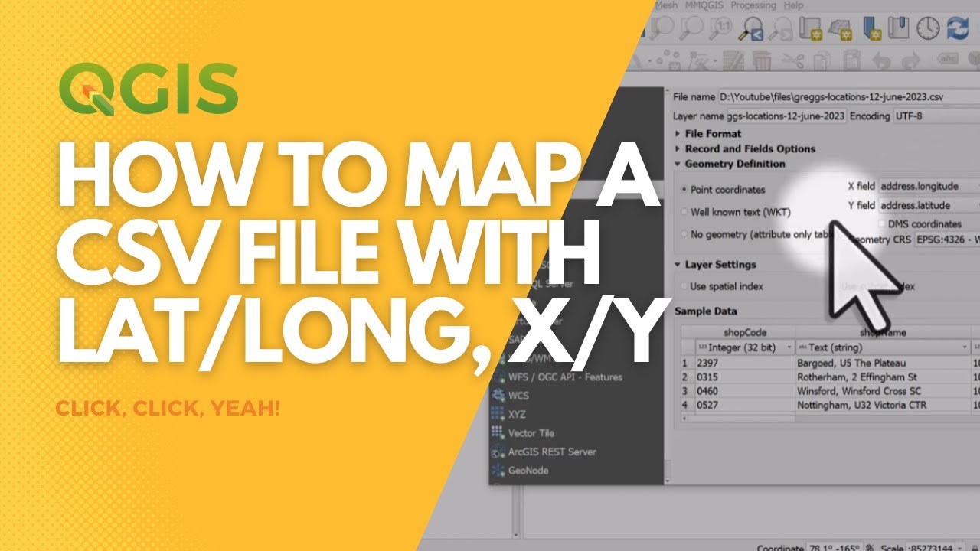Show the Spatial Bookmarks panel icon
The height and width of the screenshot is (551, 980).
point(900,29)
